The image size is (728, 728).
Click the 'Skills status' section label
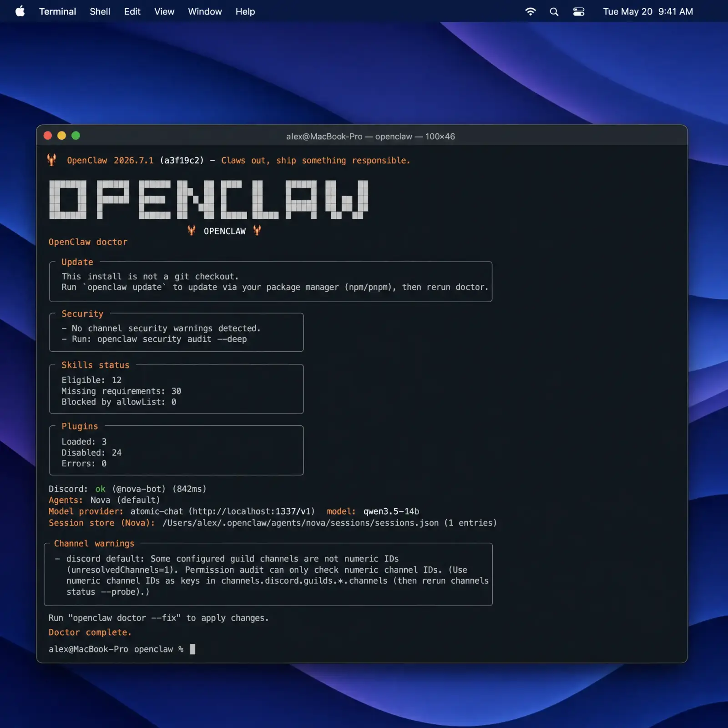96,365
